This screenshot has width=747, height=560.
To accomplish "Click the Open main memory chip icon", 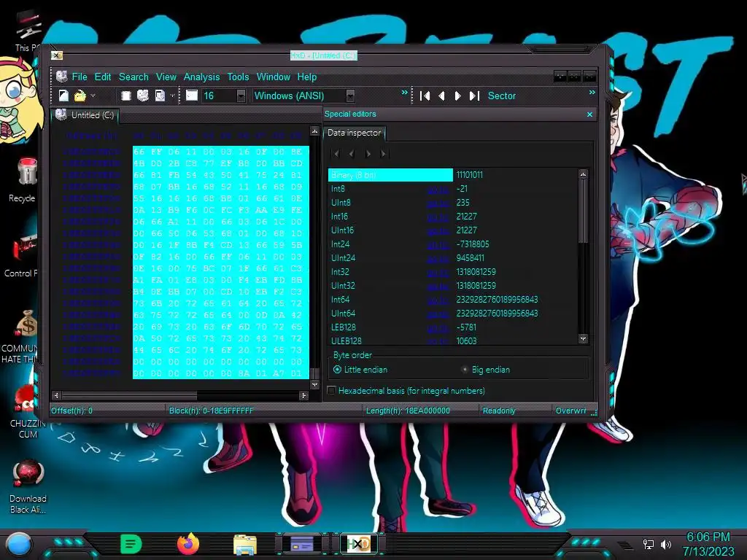I will (x=126, y=96).
